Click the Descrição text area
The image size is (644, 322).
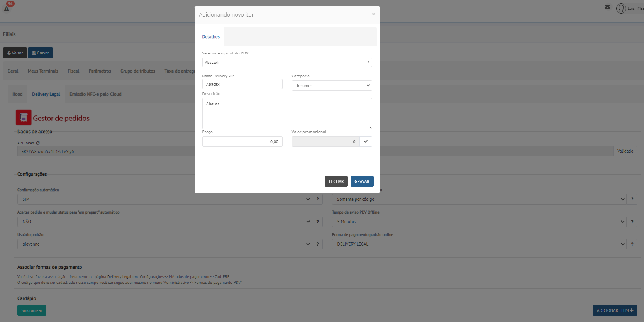287,113
